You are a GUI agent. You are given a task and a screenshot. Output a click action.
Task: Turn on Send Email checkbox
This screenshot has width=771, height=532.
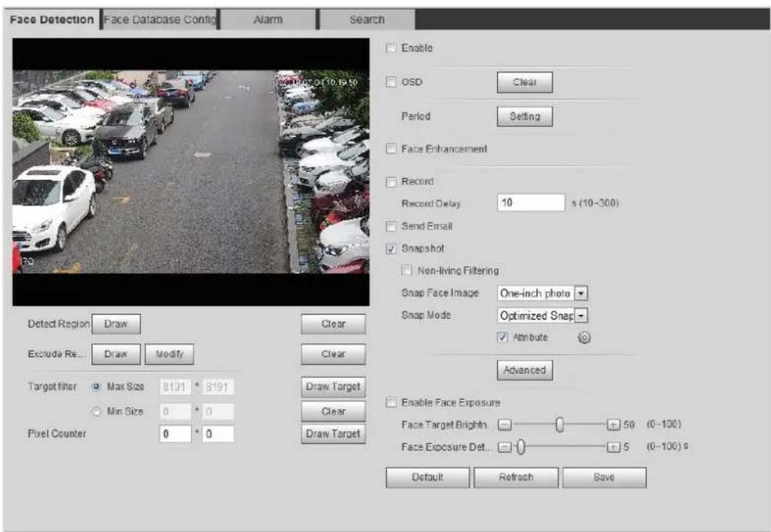tap(391, 227)
